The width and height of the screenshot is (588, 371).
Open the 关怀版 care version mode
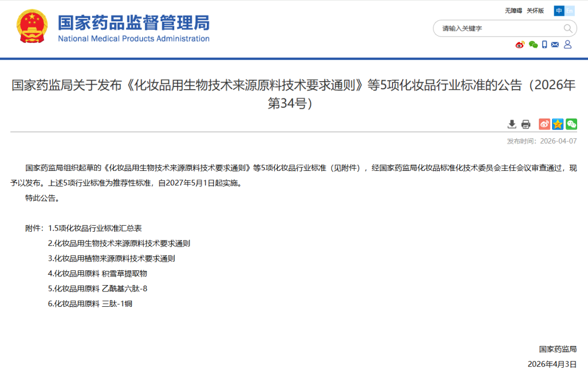point(536,10)
